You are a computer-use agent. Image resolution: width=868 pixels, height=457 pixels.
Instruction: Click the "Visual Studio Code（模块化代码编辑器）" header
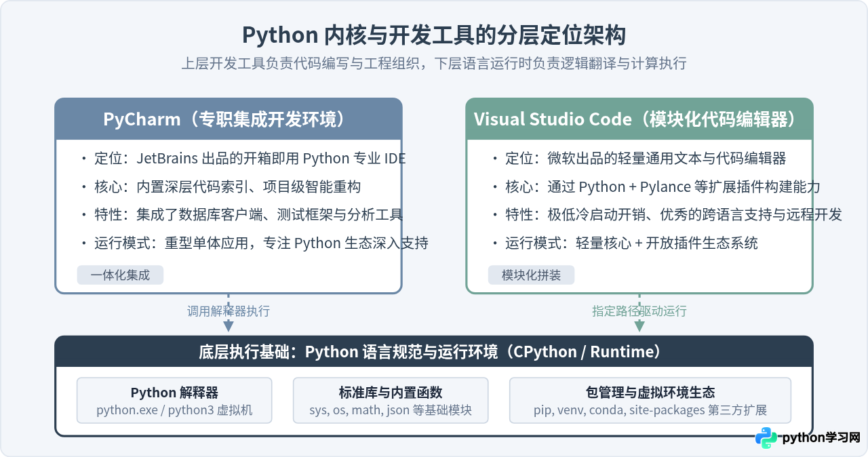tap(639, 119)
